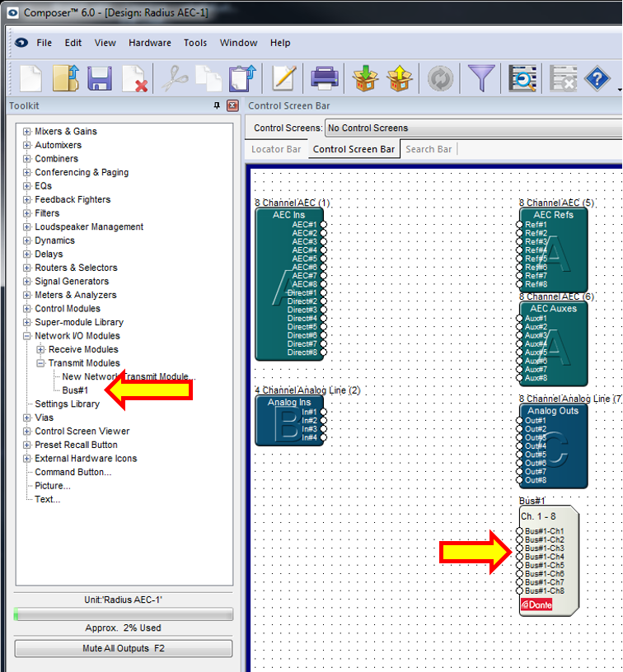Screen dimensions: 623x672
Task: Select the Picture... tree item
Action: pyautogui.click(x=52, y=486)
